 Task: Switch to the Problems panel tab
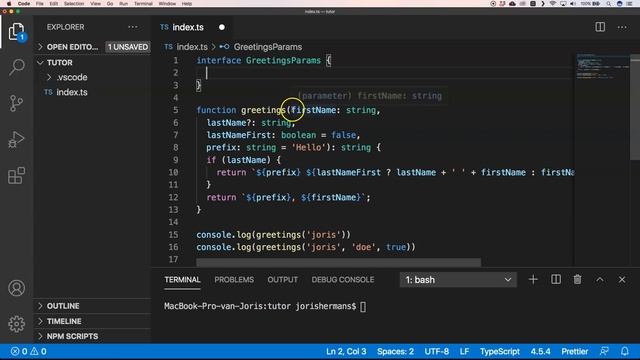(x=234, y=280)
